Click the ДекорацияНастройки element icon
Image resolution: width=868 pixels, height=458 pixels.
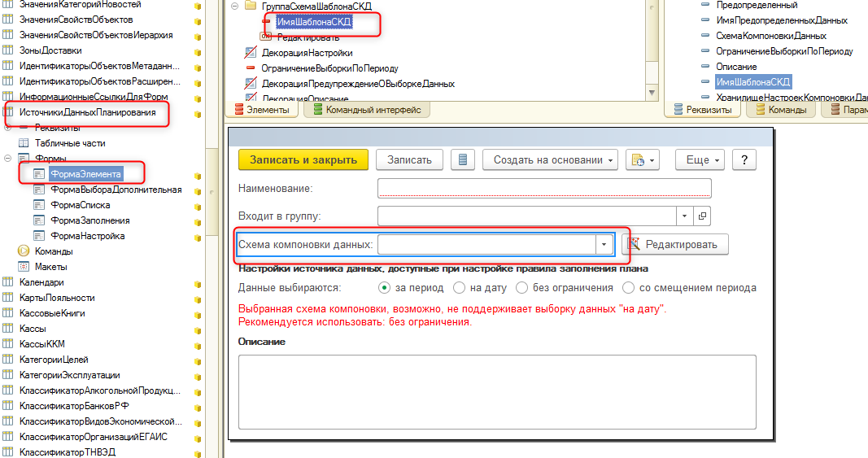click(251, 53)
